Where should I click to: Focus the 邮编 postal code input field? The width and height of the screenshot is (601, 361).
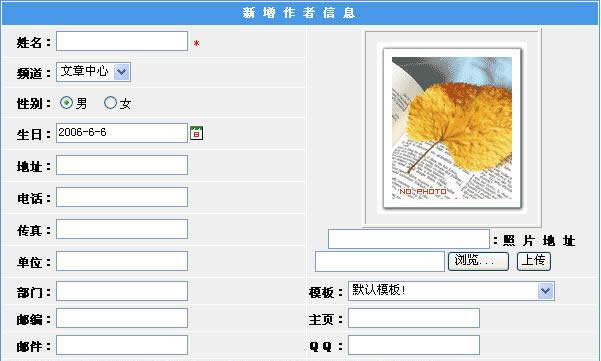pyautogui.click(x=122, y=318)
